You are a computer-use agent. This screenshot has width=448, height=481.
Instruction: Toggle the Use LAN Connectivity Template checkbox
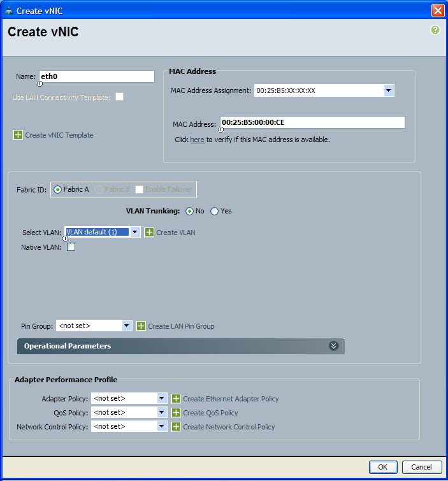[x=119, y=97]
